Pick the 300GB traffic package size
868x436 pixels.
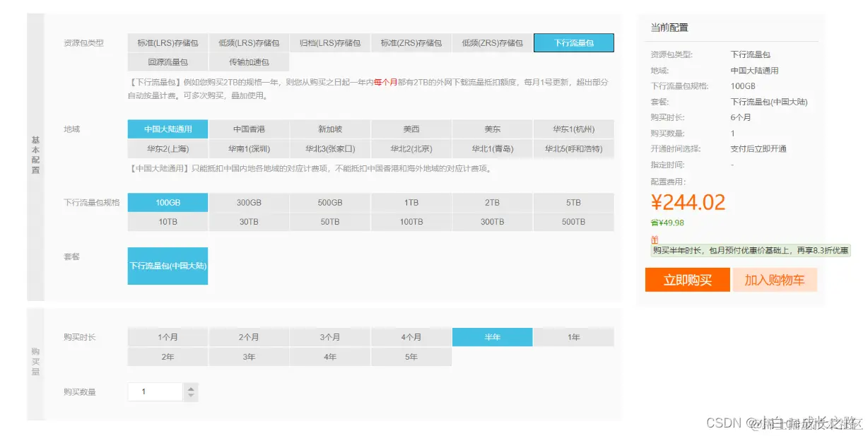[x=249, y=203]
